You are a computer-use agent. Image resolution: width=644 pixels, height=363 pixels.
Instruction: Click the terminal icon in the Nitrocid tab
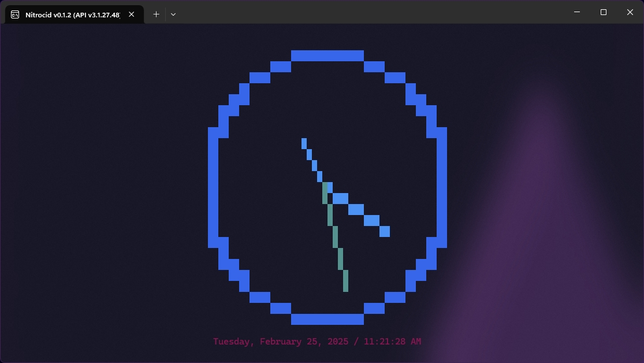(x=15, y=14)
